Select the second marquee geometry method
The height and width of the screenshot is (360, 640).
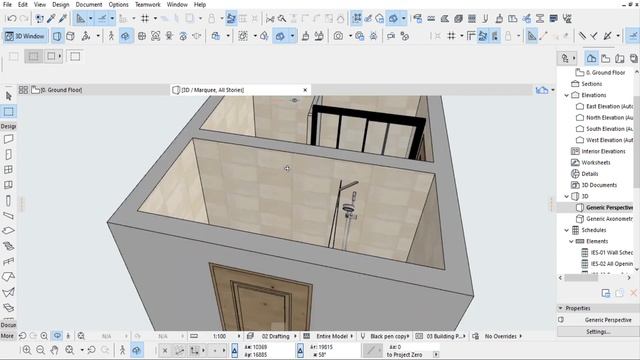tap(51, 56)
